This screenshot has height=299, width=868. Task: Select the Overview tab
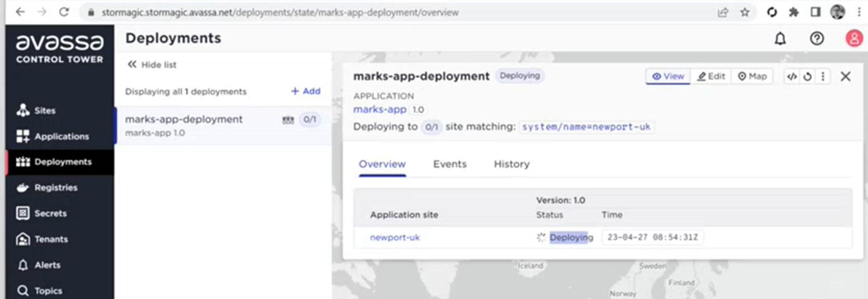point(382,164)
